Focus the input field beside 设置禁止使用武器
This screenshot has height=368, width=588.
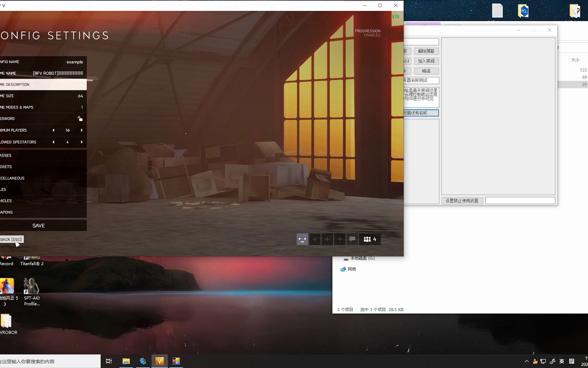click(x=520, y=201)
